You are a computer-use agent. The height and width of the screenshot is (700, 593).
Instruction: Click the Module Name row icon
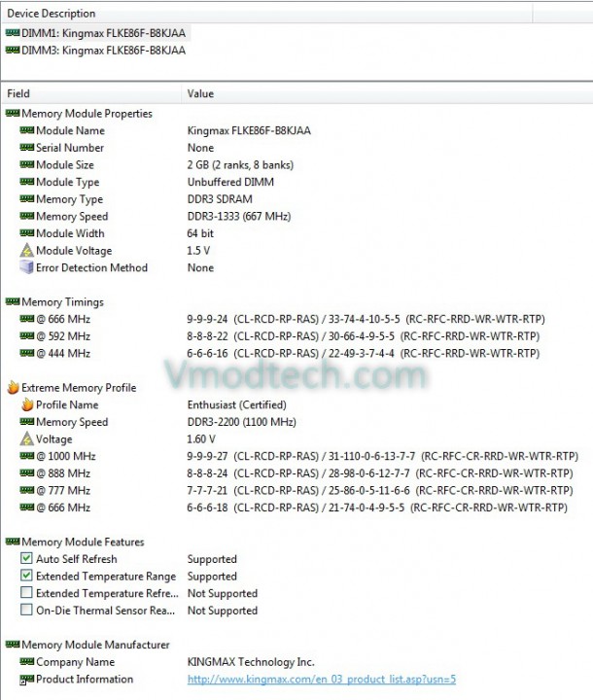tap(27, 130)
